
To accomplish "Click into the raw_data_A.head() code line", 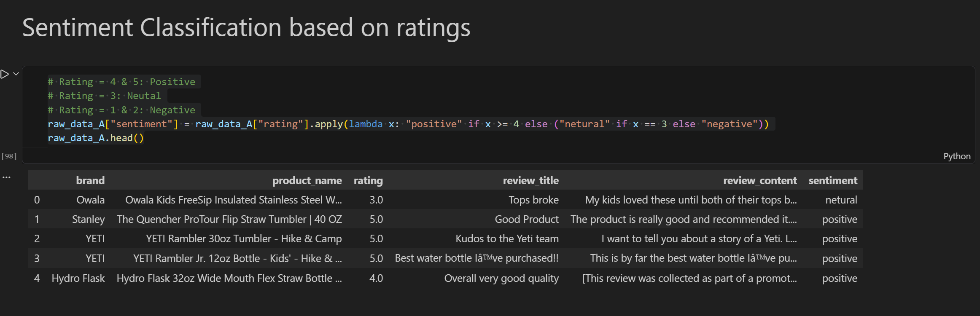I will [96, 138].
